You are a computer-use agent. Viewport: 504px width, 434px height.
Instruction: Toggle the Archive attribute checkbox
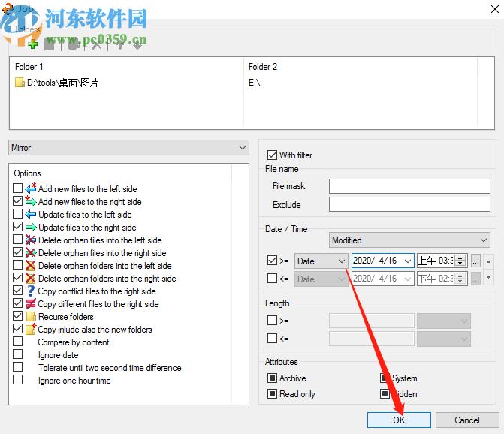272,378
